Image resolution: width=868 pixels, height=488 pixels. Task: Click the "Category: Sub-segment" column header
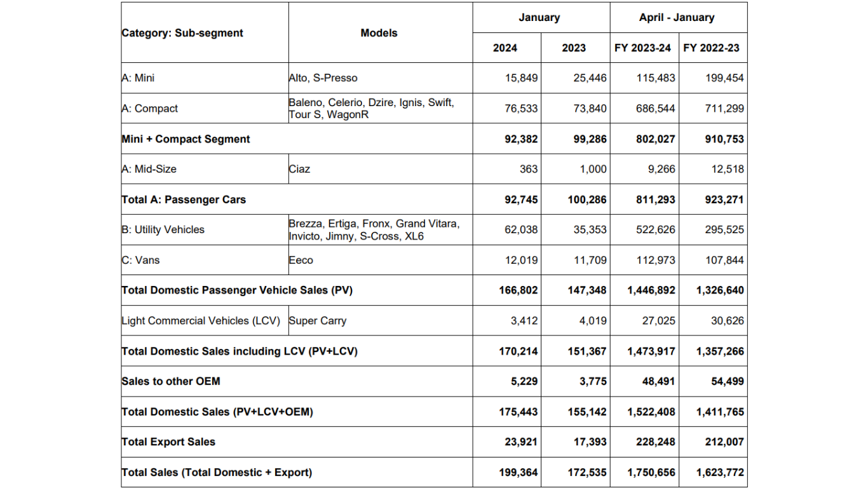[x=182, y=33]
